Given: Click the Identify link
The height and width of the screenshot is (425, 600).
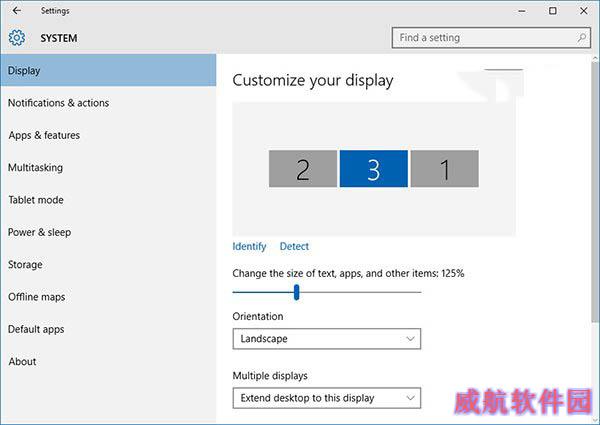Looking at the screenshot, I should tap(249, 246).
